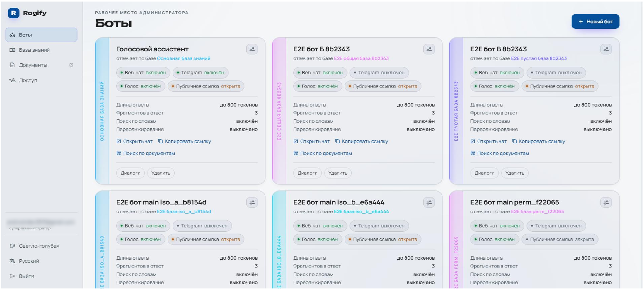Open settings icon for Голосовой ассистент card
Image resolution: width=644 pixels, height=290 pixels.
click(252, 49)
